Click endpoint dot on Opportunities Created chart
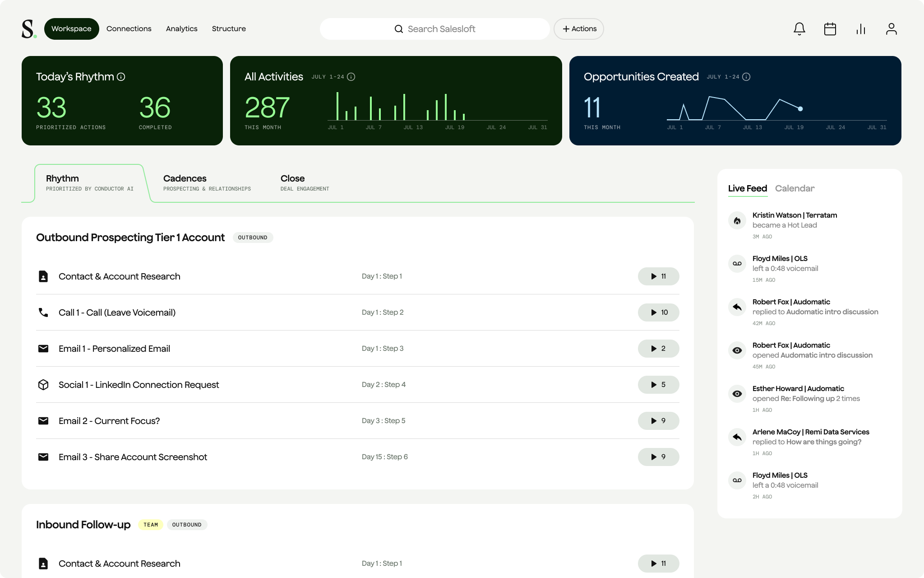The width and height of the screenshot is (924, 578). tap(800, 109)
